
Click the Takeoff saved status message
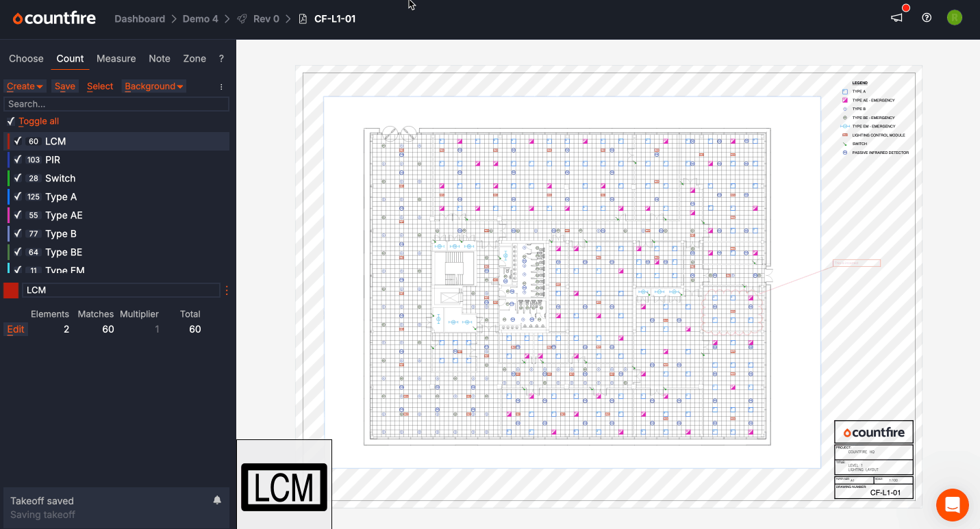tap(42, 501)
